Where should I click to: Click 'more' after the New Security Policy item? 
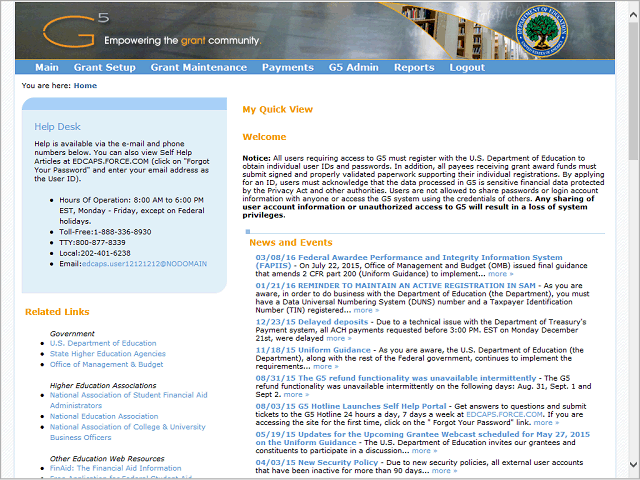[x=444, y=471]
